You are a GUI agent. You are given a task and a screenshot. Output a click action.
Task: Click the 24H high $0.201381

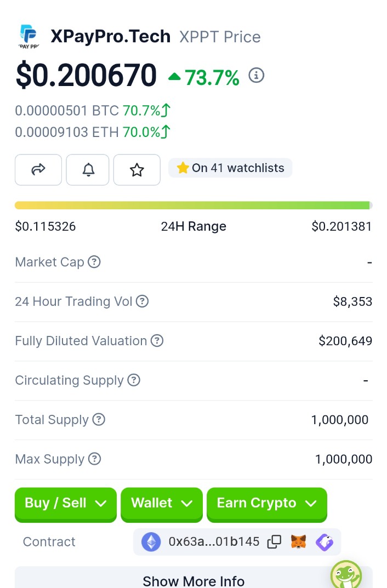(x=342, y=226)
